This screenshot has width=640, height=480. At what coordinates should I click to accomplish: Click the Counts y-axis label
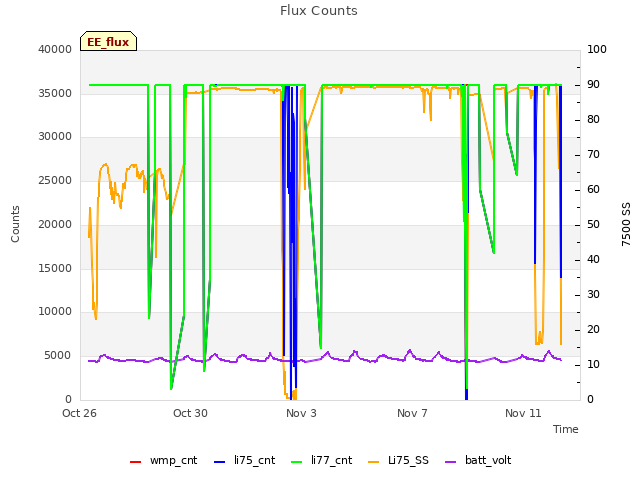click(15, 224)
